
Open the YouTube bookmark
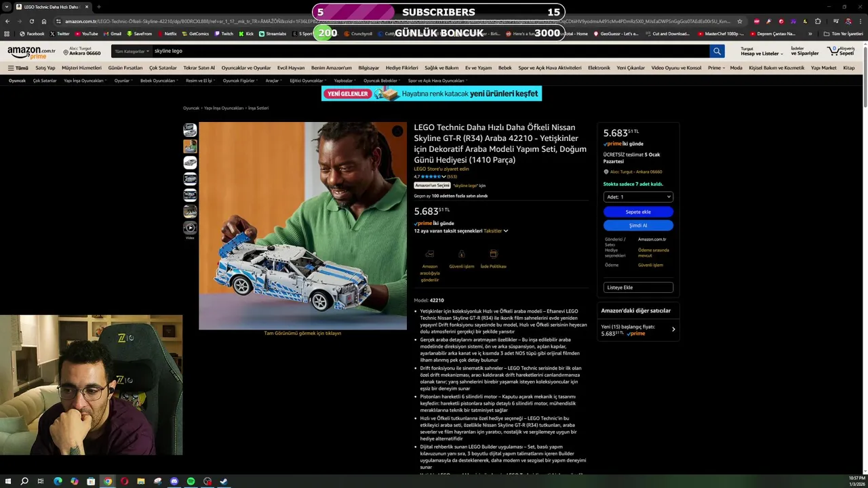86,33
